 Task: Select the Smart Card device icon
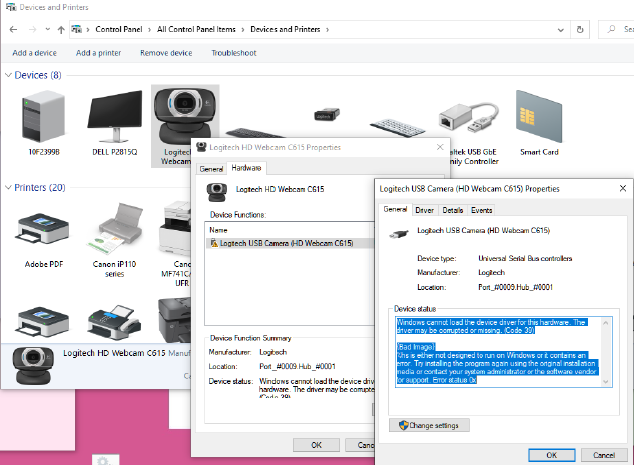tap(539, 116)
